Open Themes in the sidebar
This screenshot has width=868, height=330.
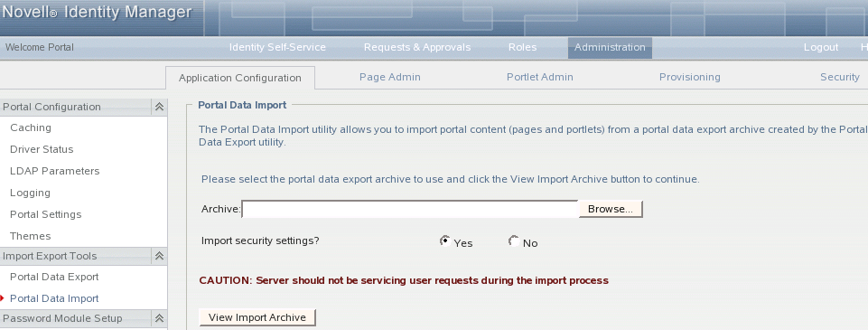click(x=30, y=236)
